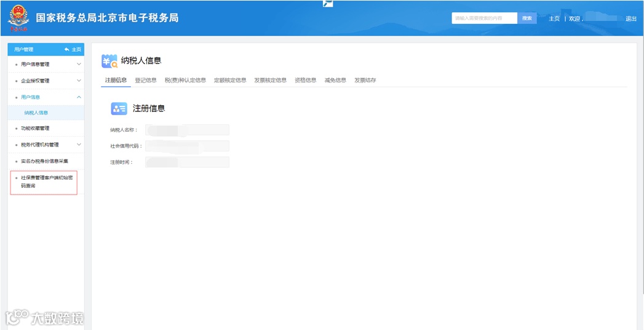Viewport: 644px width, 330px height.
Task: Click the 注册时间 label
Action: [121, 162]
